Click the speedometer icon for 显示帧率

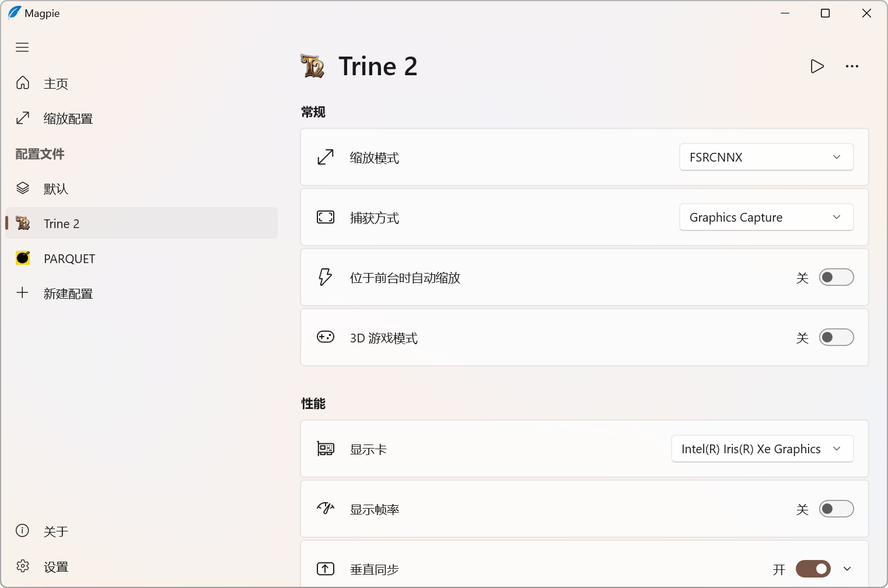pos(326,508)
